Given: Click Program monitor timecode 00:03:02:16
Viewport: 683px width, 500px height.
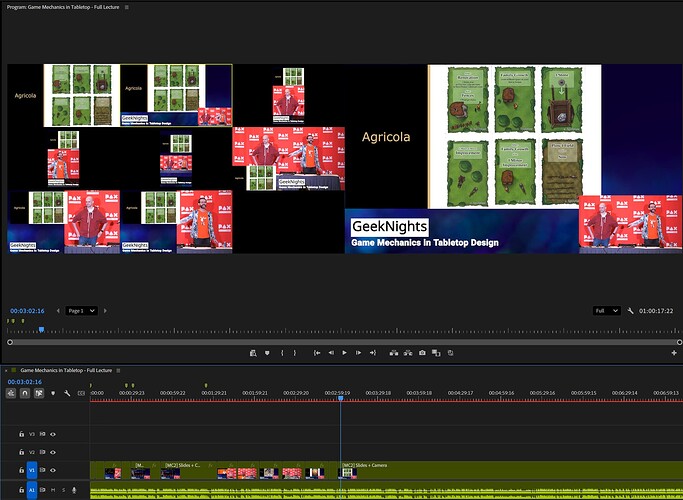Looking at the screenshot, I should (x=27, y=311).
